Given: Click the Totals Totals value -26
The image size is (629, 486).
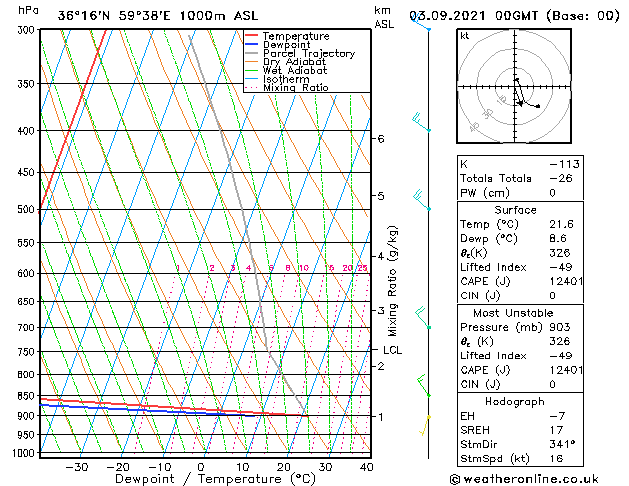Looking at the screenshot, I should tap(561, 178).
